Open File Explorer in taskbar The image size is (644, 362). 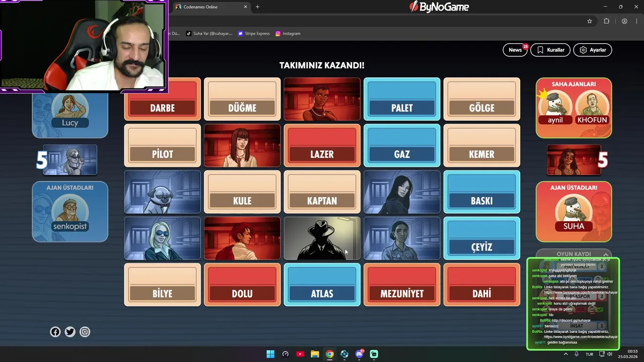[x=314, y=354]
